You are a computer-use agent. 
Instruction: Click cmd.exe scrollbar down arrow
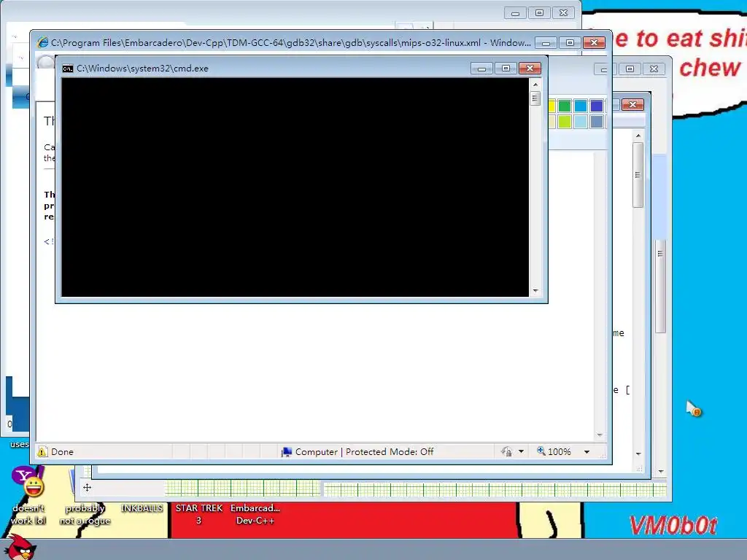click(x=535, y=290)
